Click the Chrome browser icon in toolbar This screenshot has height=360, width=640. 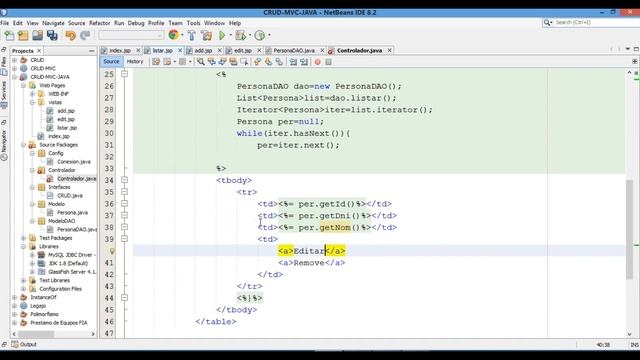coord(173,35)
